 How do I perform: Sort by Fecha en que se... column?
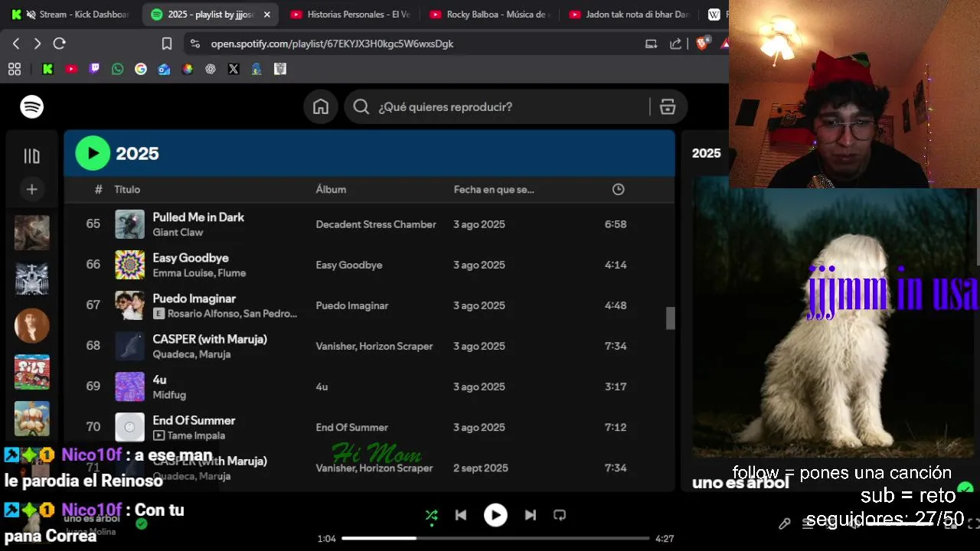pos(494,189)
